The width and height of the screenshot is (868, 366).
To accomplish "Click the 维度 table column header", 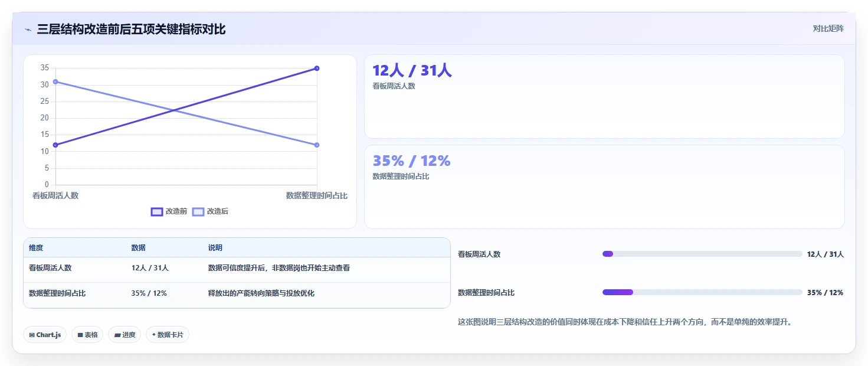I will click(x=36, y=248).
